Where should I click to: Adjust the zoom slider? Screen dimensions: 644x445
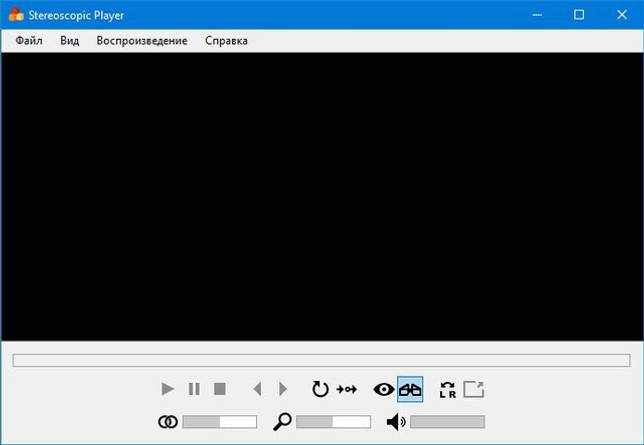pos(333,422)
